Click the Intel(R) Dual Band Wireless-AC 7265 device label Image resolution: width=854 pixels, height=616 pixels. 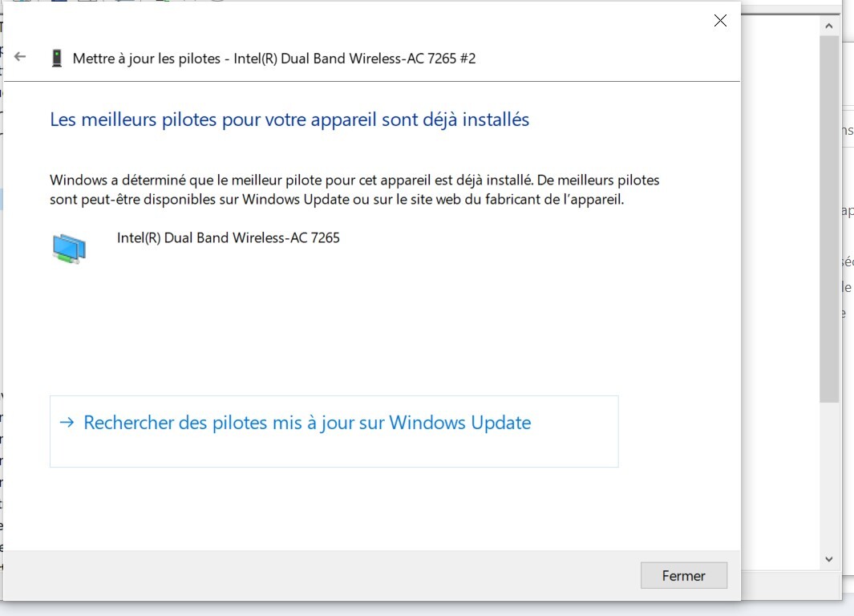229,237
